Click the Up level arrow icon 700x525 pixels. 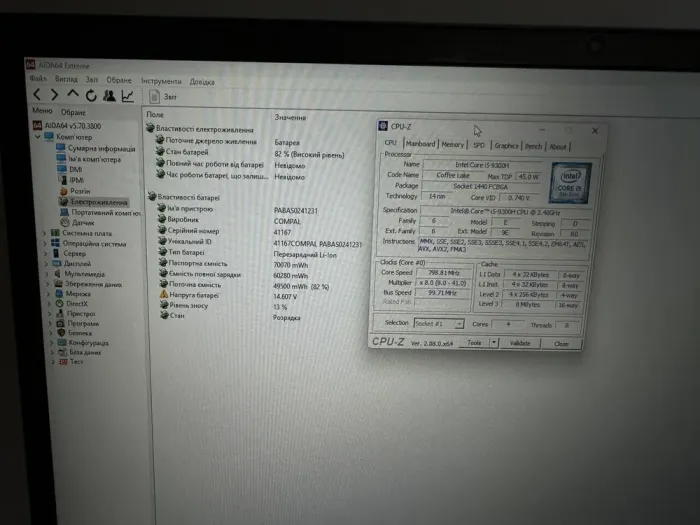point(73,96)
